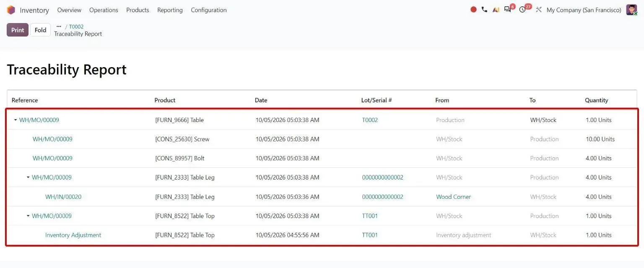Open the conversations messages icon

click(508, 10)
